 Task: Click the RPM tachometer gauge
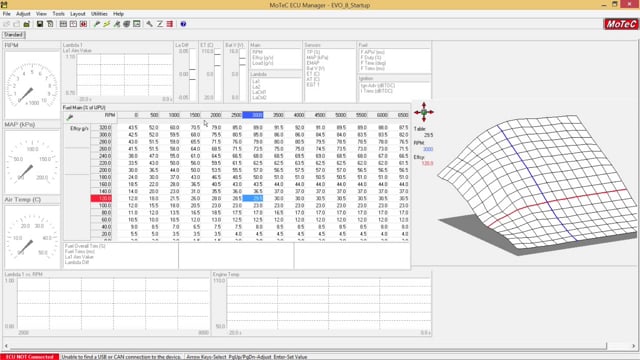32,86
